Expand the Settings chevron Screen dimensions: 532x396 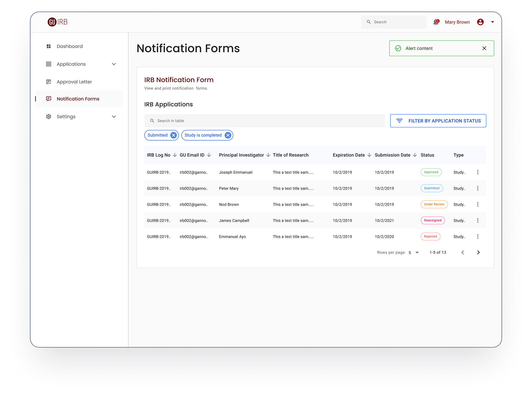pyautogui.click(x=114, y=116)
